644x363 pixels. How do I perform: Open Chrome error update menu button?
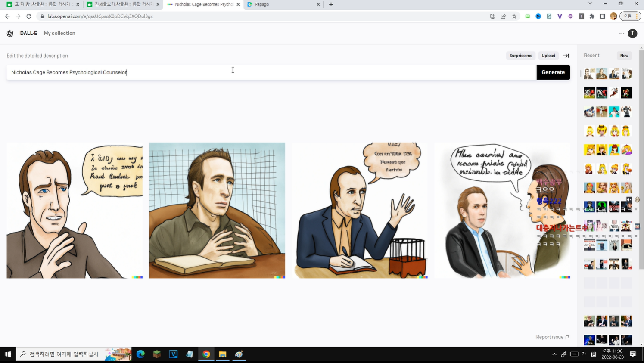pos(630,16)
